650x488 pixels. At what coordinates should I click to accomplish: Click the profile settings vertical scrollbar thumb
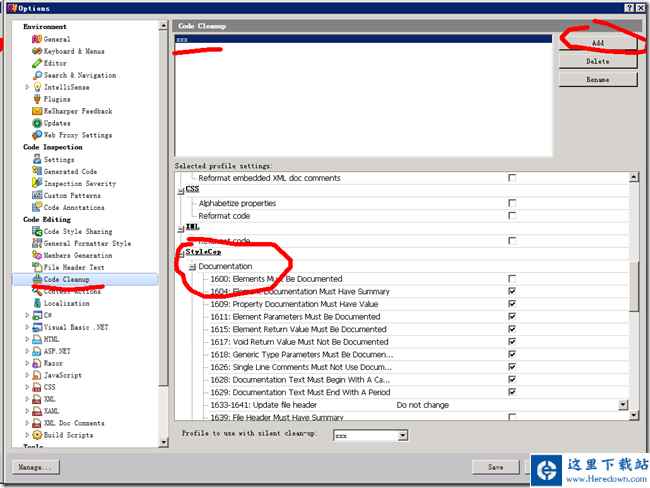pos(633,286)
